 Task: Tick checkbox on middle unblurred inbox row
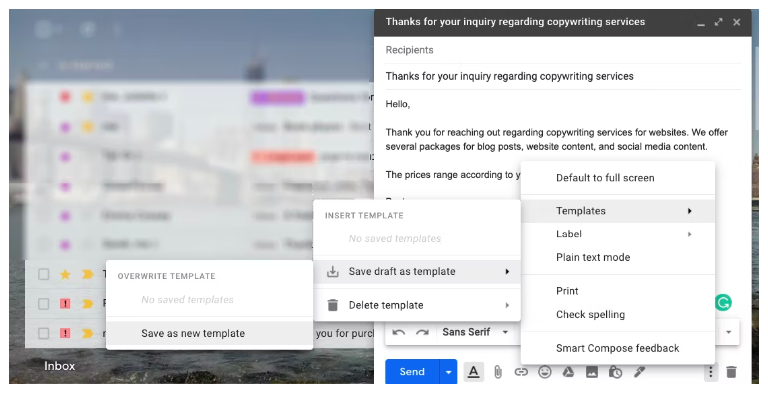[44, 304]
